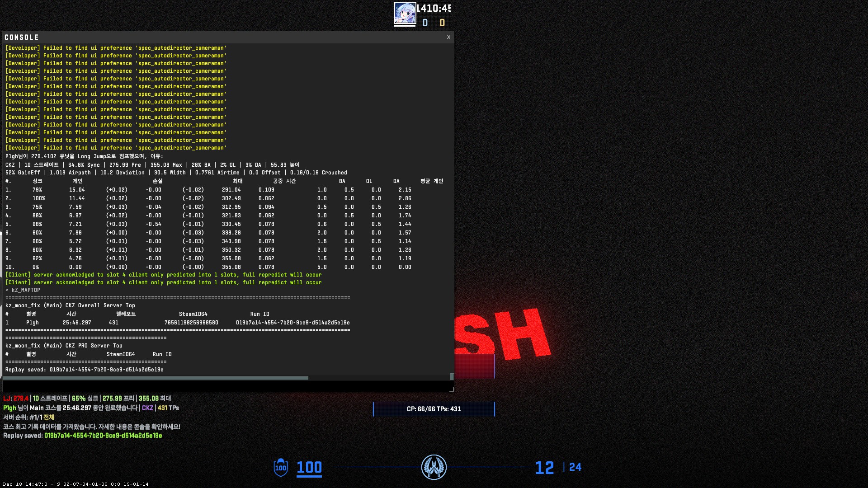The image size is (868, 488).
Task: Click the '> kZ_MAPTOP' command line
Action: (23, 290)
